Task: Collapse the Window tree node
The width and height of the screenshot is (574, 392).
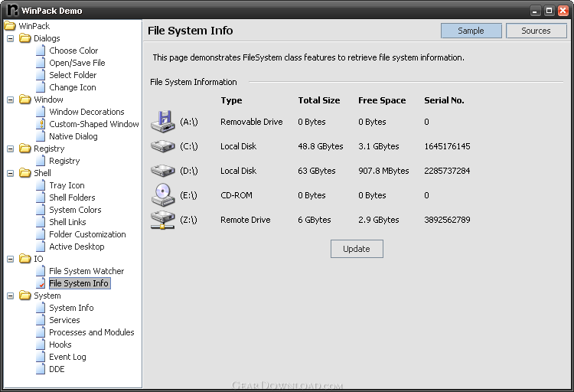Action: [x=10, y=100]
